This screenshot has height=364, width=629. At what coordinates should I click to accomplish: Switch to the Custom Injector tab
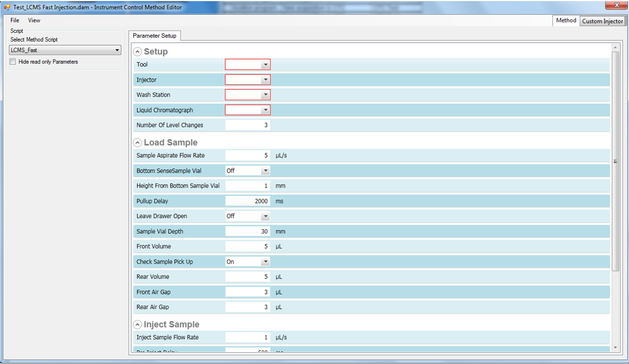[602, 21]
